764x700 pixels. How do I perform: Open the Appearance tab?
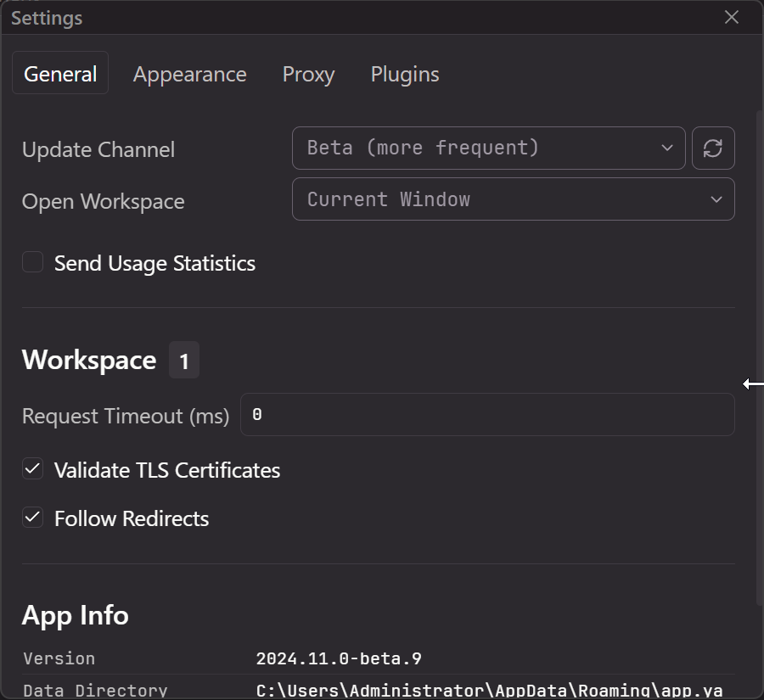click(x=189, y=75)
